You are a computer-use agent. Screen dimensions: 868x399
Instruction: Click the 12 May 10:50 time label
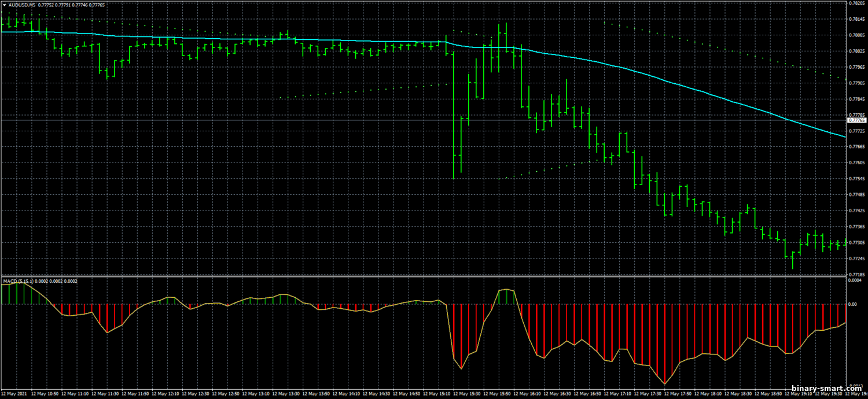(45, 394)
